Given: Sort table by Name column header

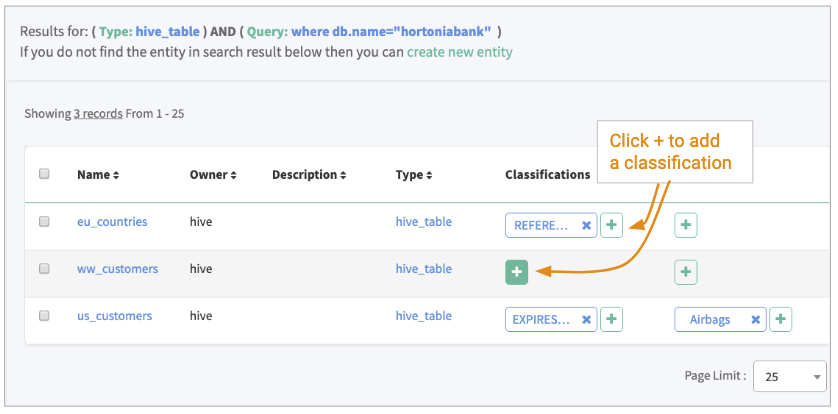Looking at the screenshot, I should tap(98, 175).
